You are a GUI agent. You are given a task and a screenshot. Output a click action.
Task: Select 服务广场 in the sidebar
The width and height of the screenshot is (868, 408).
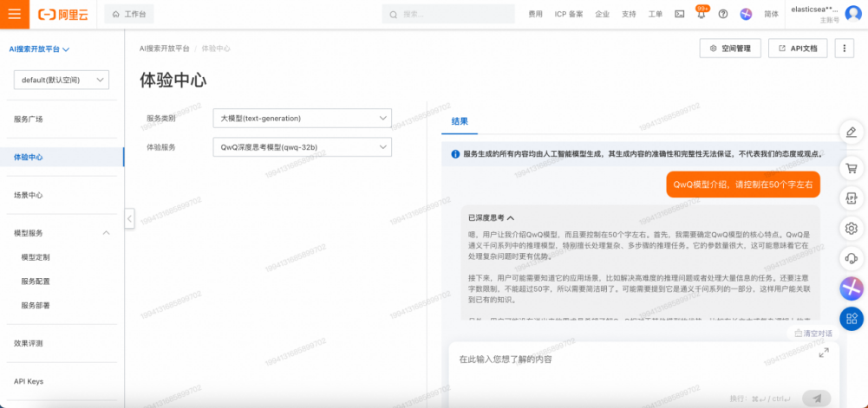29,120
